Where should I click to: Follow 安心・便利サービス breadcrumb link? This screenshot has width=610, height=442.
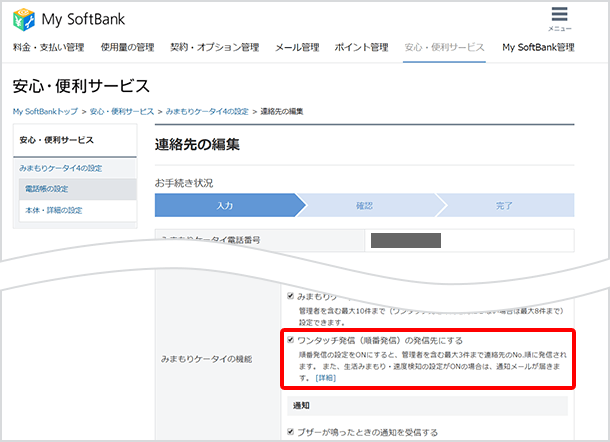(122, 112)
